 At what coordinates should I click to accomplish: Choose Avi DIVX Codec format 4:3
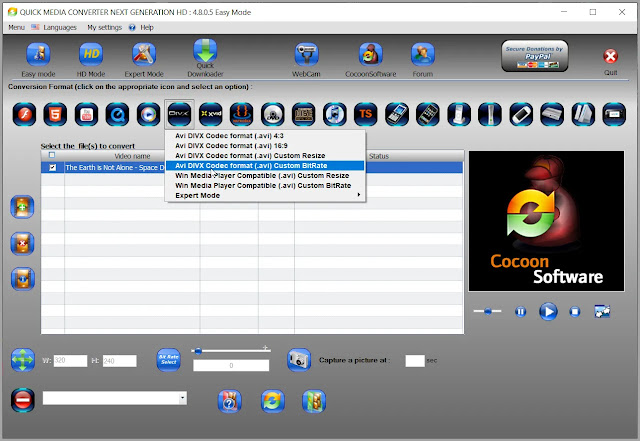pyautogui.click(x=265, y=136)
